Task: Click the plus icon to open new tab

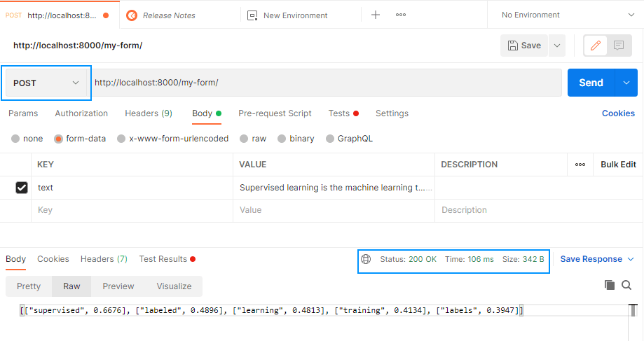Action: click(375, 15)
